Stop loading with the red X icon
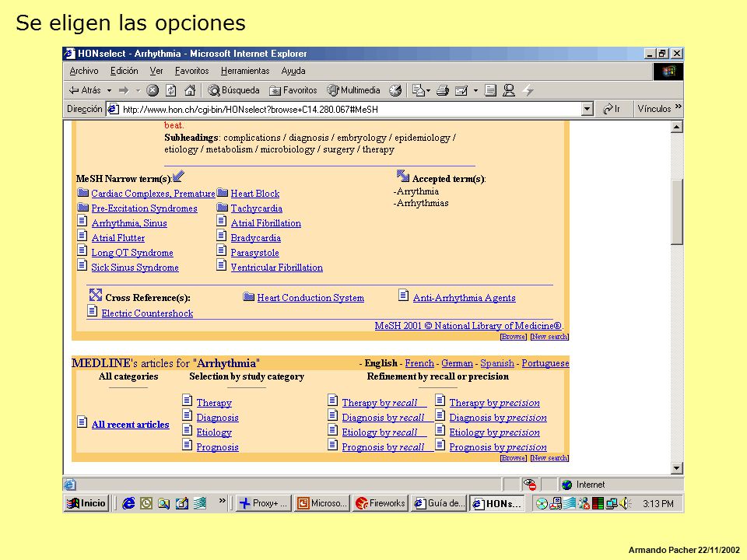 pyautogui.click(x=153, y=90)
